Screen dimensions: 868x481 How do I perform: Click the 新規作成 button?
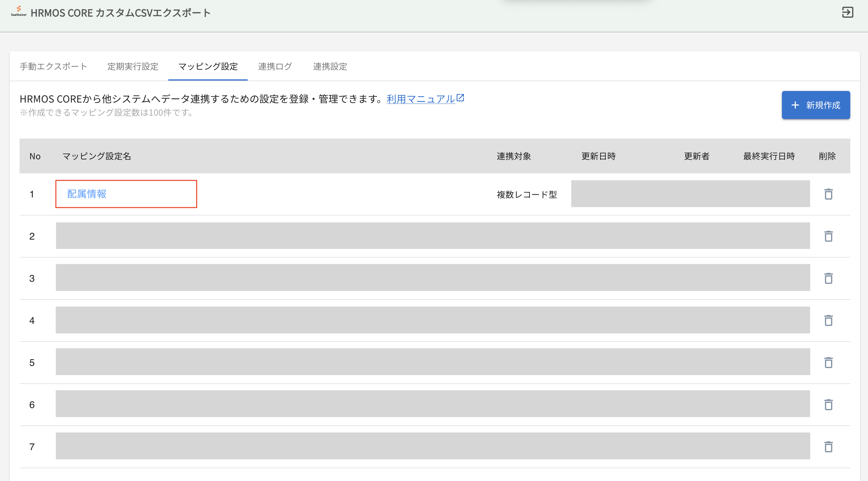click(815, 105)
